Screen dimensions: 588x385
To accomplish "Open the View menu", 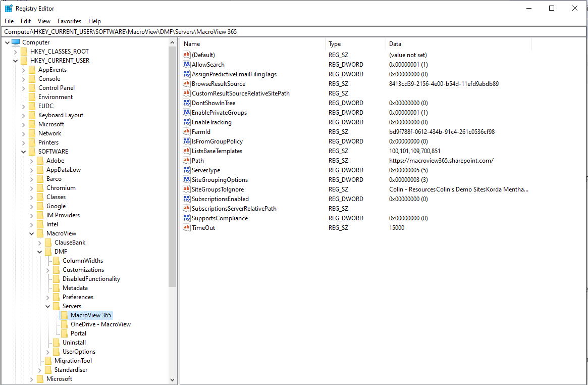I will (x=44, y=21).
